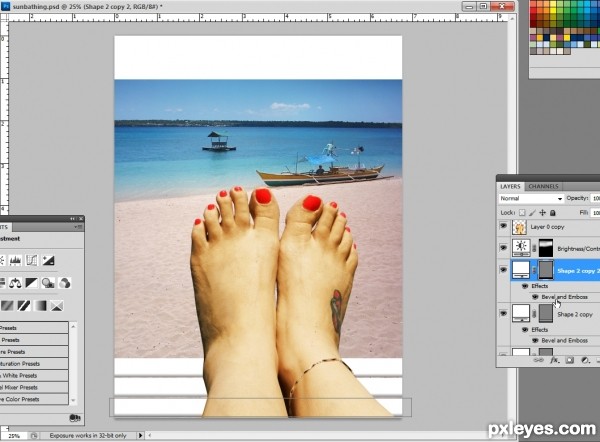Click the Photoshop icon in title bar
This screenshot has width=600, height=442.
pos(6,6)
